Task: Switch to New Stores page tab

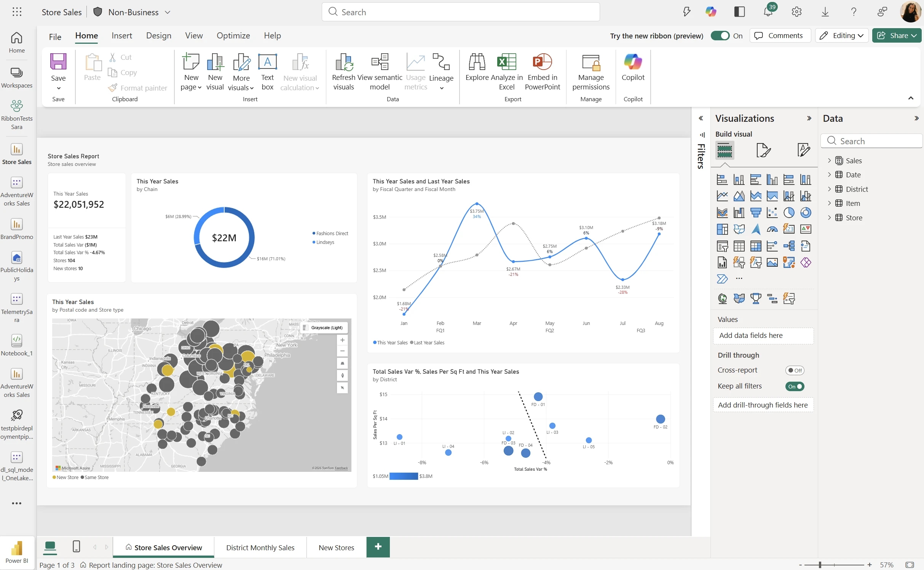Action: (337, 548)
